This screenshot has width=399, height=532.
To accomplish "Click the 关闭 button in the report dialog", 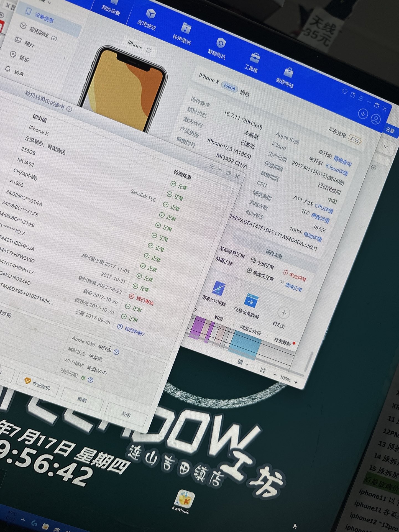I will (126, 415).
